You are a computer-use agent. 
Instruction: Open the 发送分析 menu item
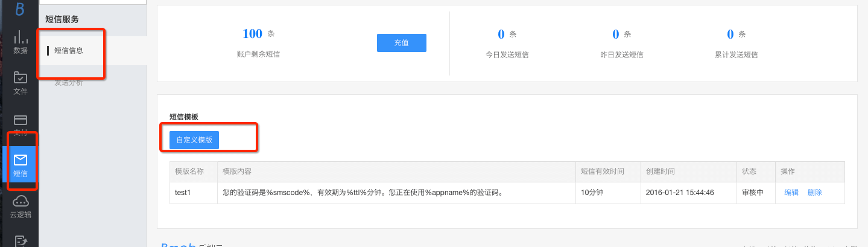[x=69, y=83]
